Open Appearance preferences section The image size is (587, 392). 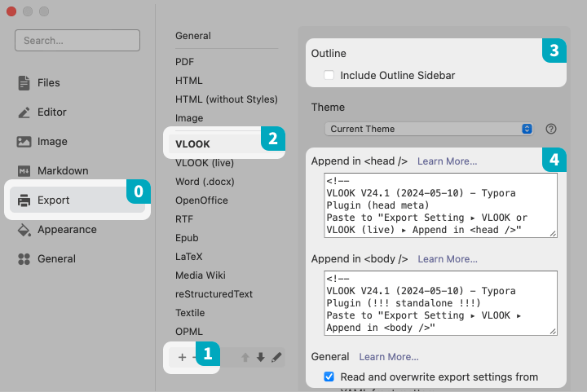click(x=67, y=230)
